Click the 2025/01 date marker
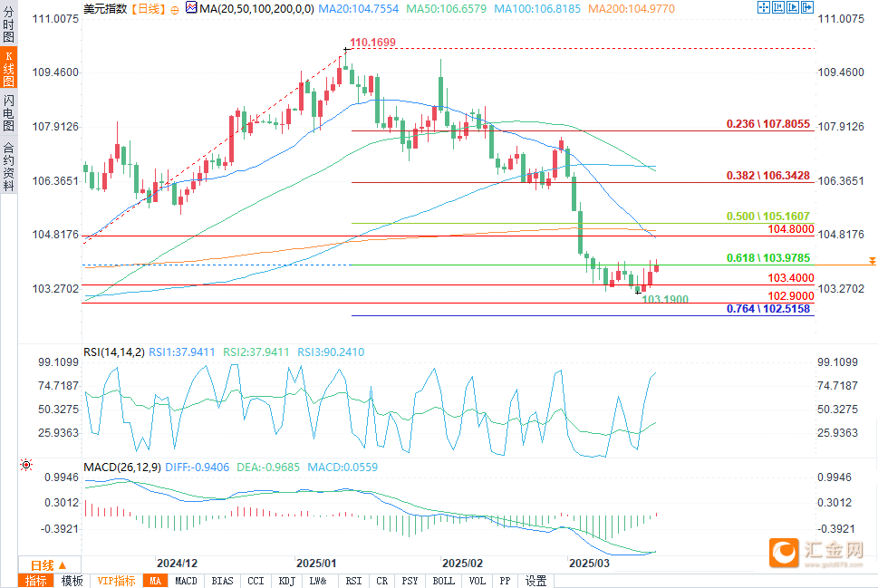 tap(316, 564)
